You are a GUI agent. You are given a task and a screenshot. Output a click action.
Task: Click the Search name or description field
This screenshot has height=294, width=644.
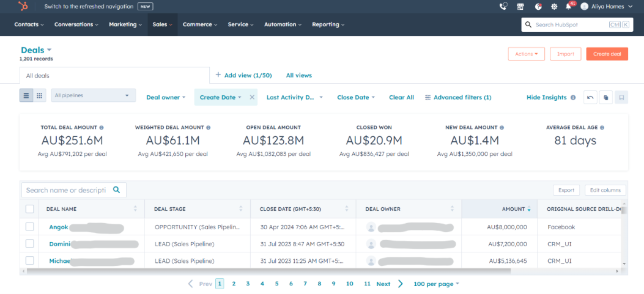tap(74, 190)
